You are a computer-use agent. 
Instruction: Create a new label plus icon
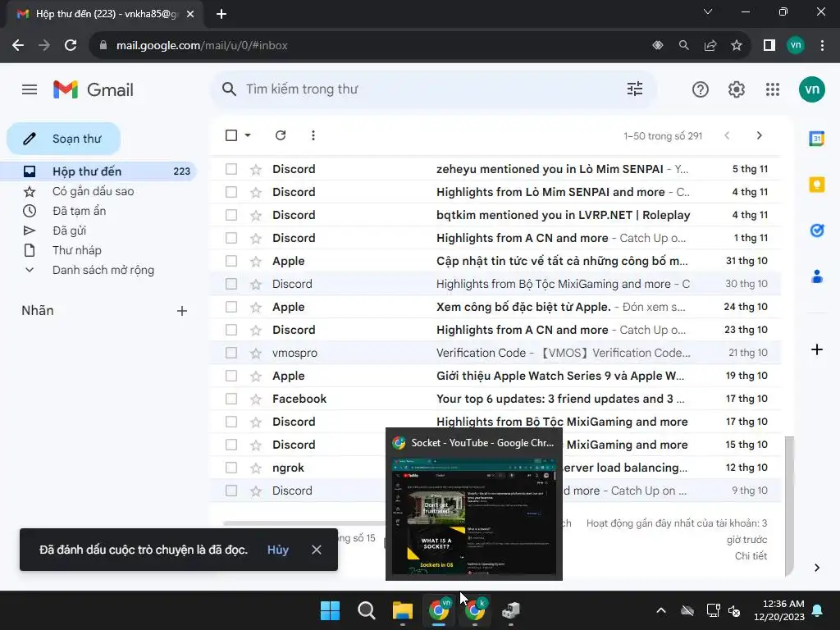(x=182, y=311)
